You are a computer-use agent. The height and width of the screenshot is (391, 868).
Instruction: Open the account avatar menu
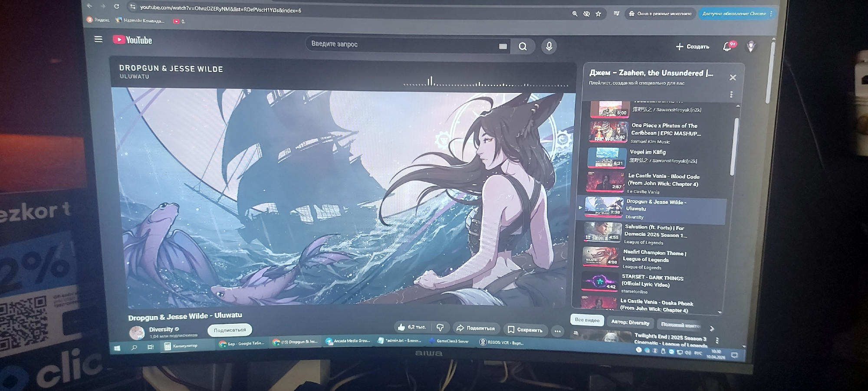pyautogui.click(x=751, y=46)
